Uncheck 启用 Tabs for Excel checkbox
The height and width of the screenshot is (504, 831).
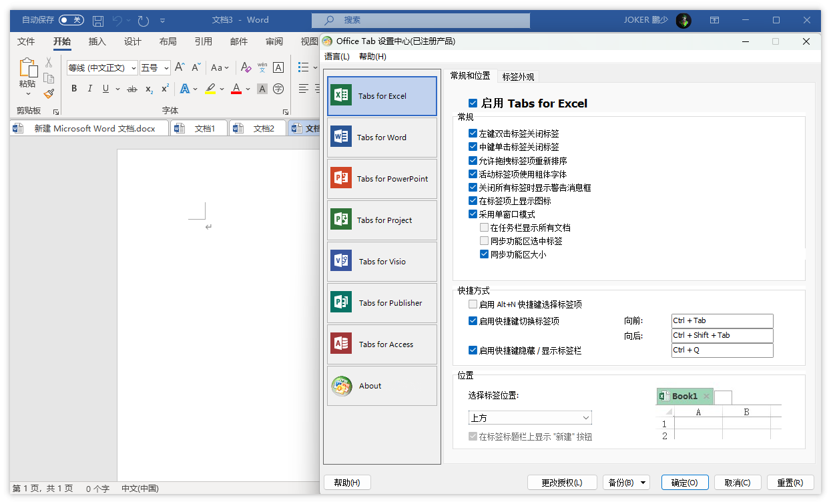473,103
